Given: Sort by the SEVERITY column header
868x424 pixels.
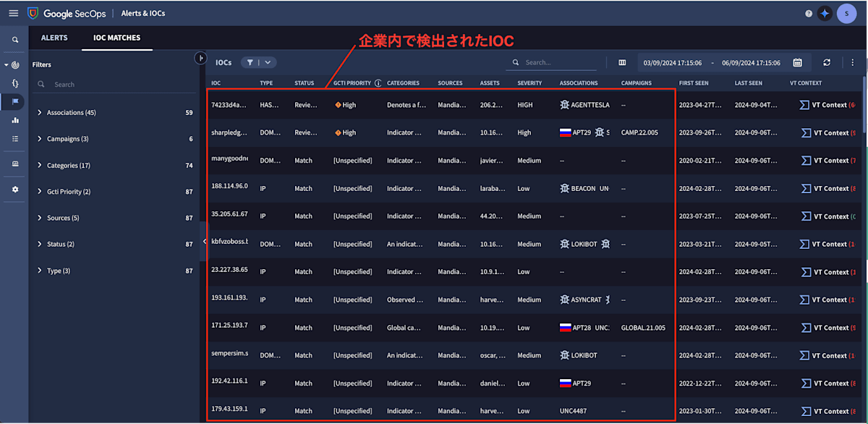Looking at the screenshot, I should [x=529, y=83].
